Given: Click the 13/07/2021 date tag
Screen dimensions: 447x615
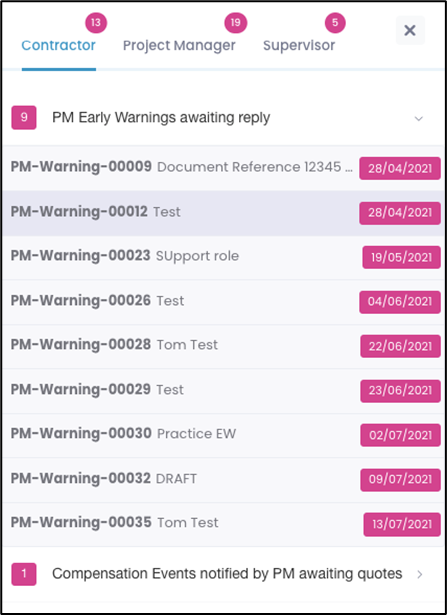Looking at the screenshot, I should pos(402,524).
